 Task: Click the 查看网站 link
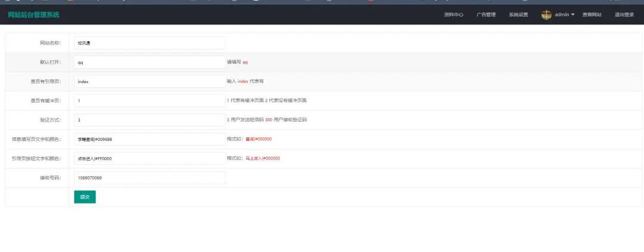point(592,15)
